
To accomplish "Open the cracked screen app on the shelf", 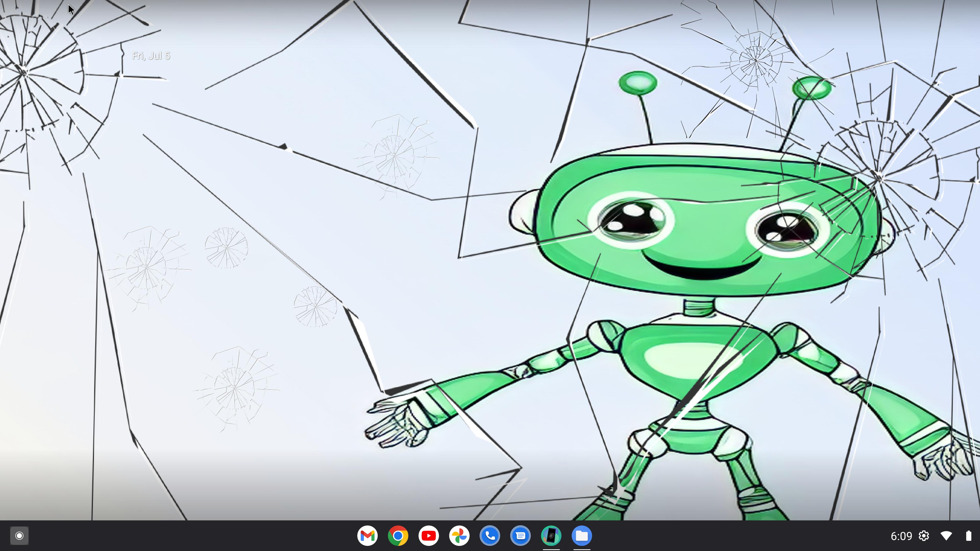I will [x=551, y=536].
